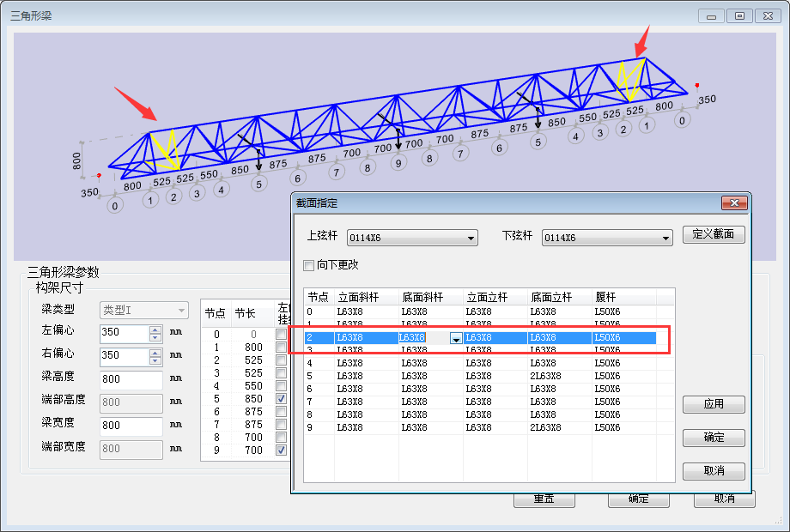Click the 应用 button
Screen dimensions: 790x532
(713, 404)
